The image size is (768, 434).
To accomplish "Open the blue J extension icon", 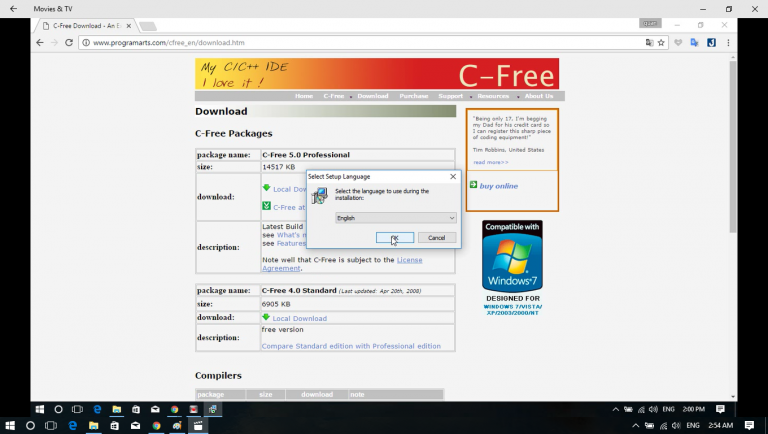I will 711,43.
